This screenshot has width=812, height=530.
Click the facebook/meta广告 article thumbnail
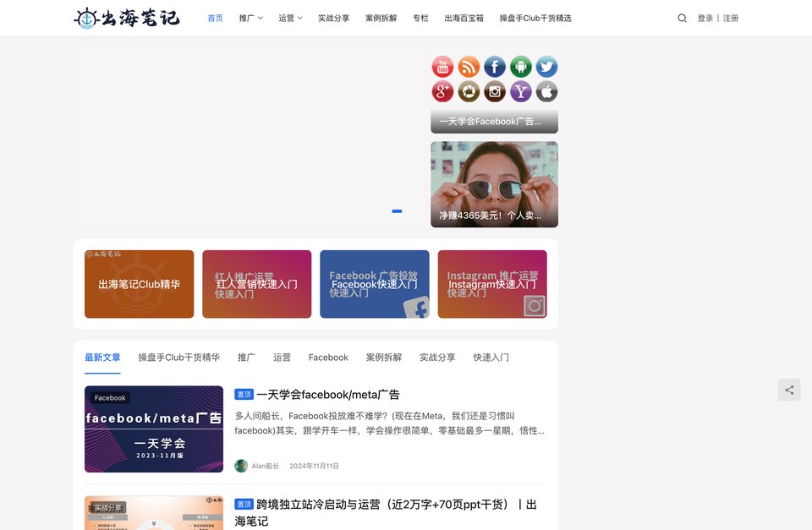154,429
